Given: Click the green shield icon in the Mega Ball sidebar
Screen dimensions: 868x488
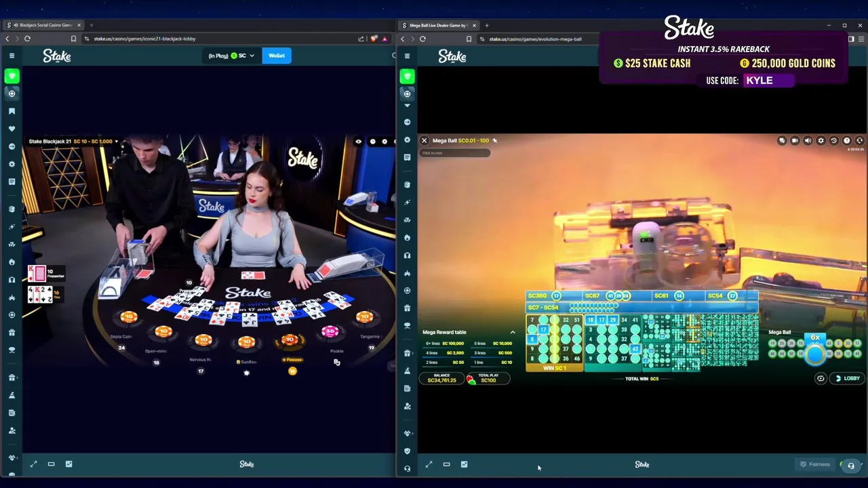Looking at the screenshot, I should (407, 76).
